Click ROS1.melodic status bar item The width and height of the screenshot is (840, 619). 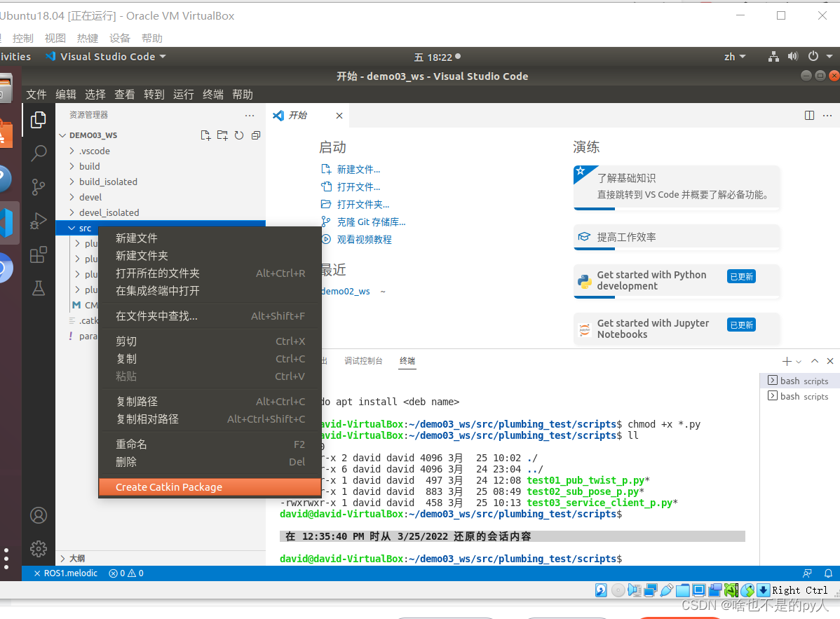click(65, 573)
